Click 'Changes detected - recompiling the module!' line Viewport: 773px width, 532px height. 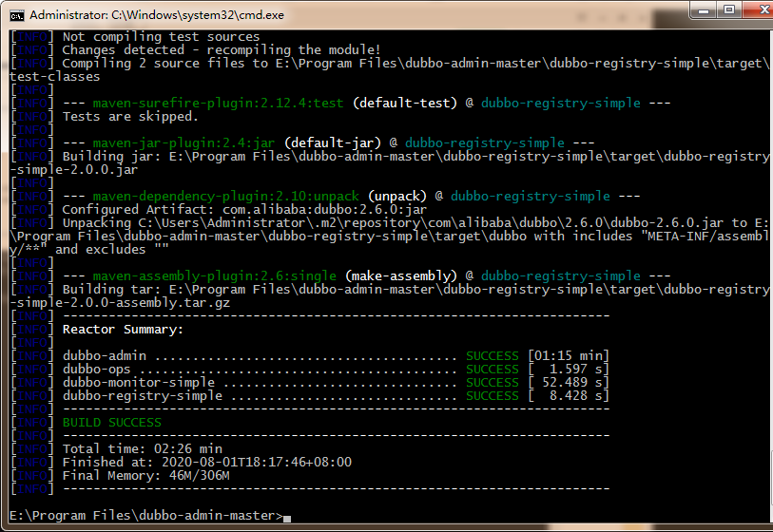point(222,50)
